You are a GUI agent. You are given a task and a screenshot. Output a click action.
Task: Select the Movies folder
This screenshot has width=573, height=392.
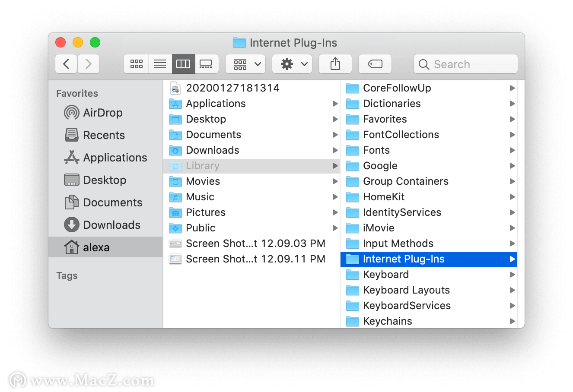click(x=251, y=181)
